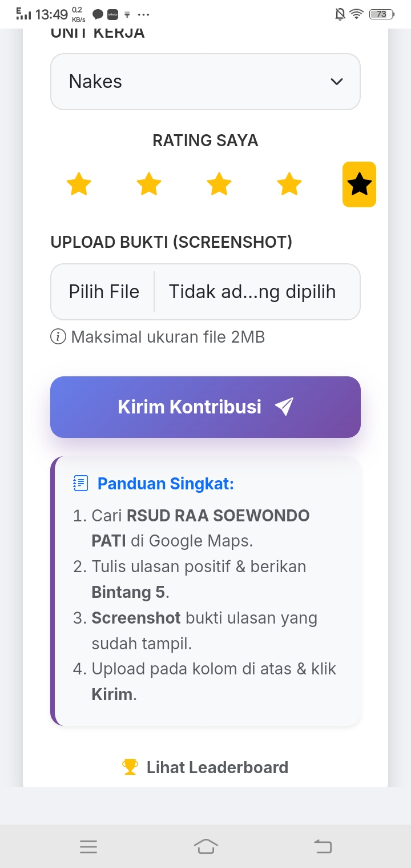Tap the Panduan Singkat heading text
The height and width of the screenshot is (868, 411).
[166, 484]
